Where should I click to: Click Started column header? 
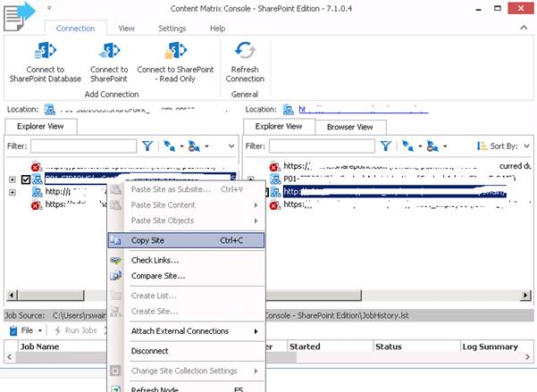pyautogui.click(x=305, y=346)
